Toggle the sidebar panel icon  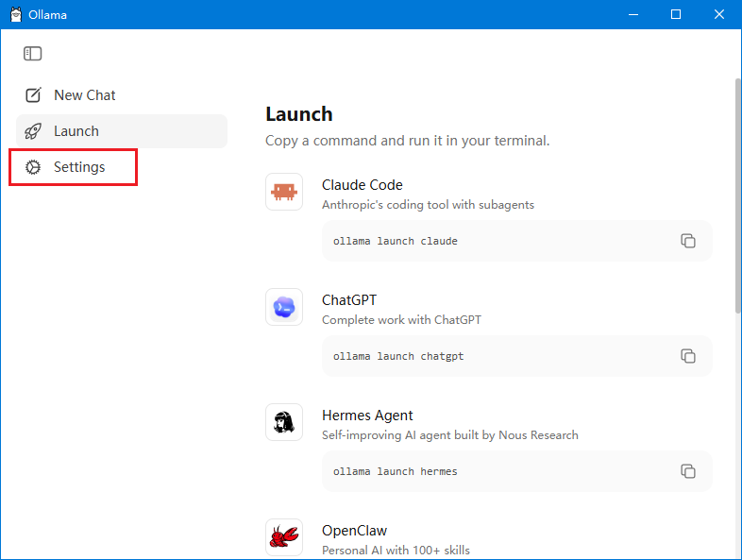[33, 54]
